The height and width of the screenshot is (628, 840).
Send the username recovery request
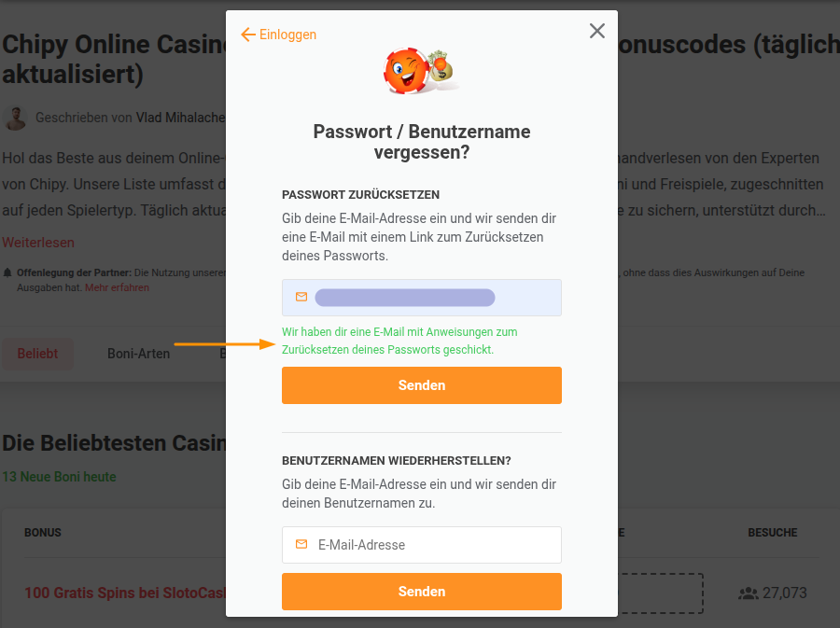pyautogui.click(x=422, y=592)
